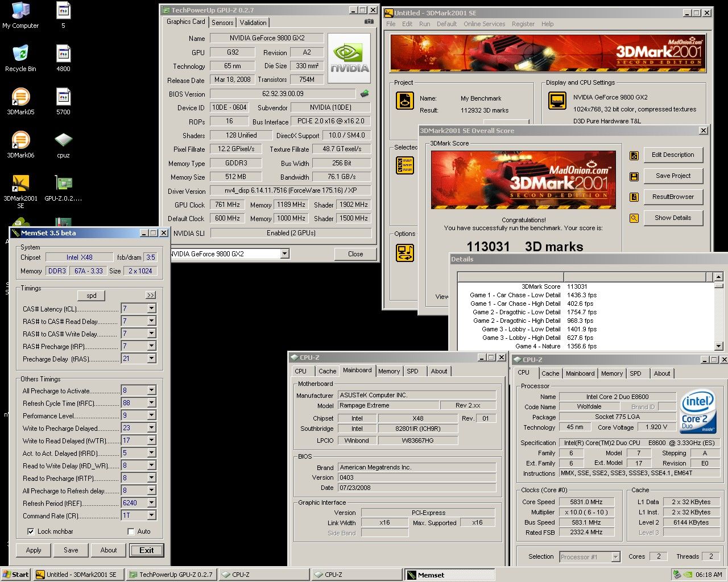Open CAS# Latency (tCL) dropdown
The height and width of the screenshot is (582, 728).
pos(151,309)
